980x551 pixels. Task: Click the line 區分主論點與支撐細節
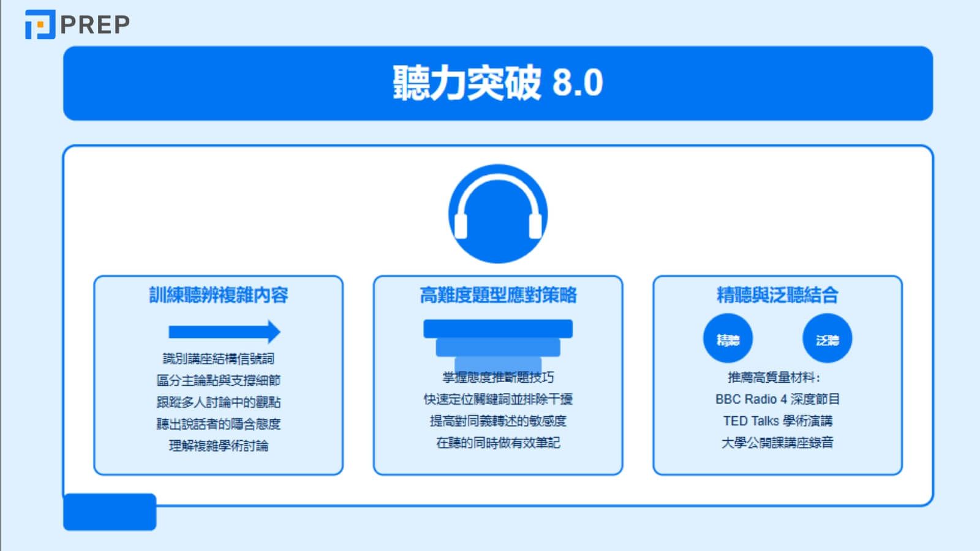click(x=219, y=380)
